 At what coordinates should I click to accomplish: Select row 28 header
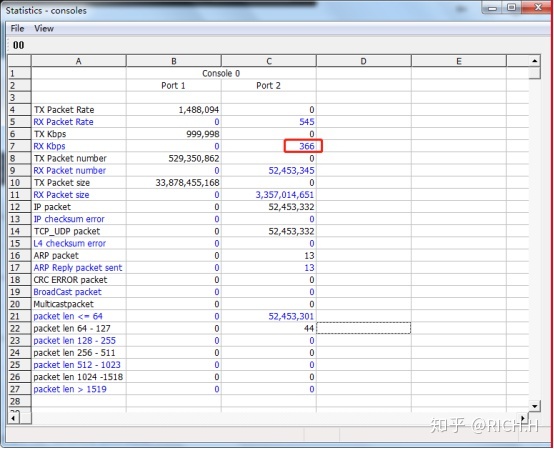click(x=20, y=401)
